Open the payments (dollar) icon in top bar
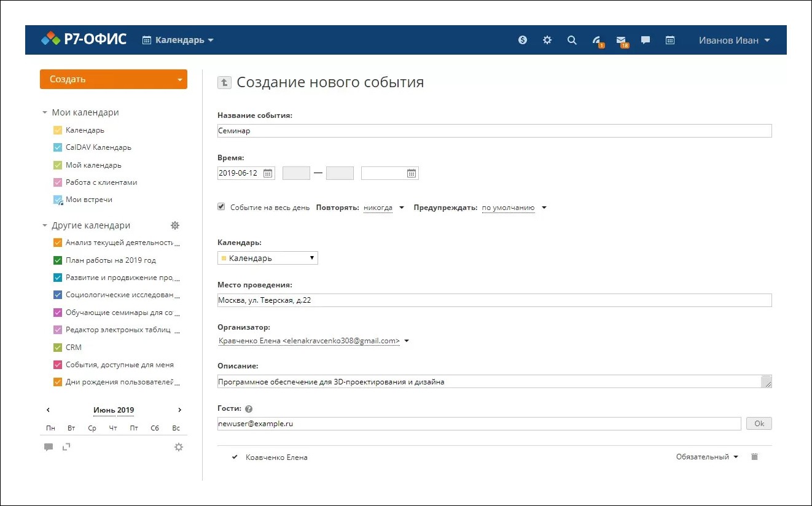Image resolution: width=812 pixels, height=506 pixels. coord(523,39)
